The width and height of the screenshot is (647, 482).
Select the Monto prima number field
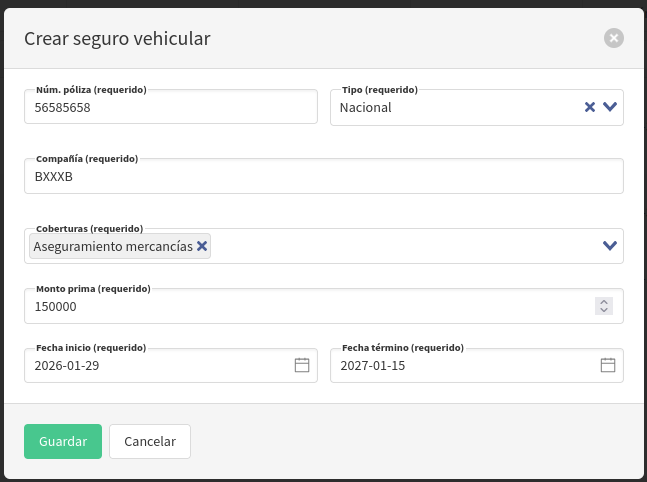pyautogui.click(x=300, y=307)
